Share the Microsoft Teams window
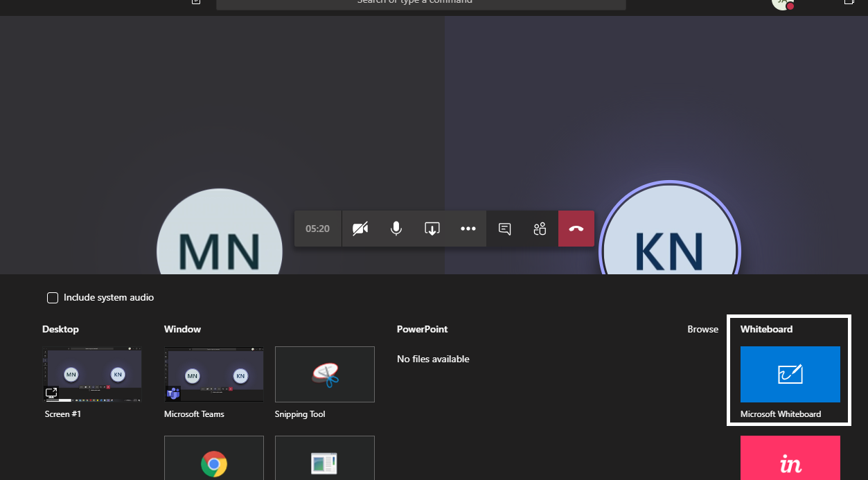The height and width of the screenshot is (480, 868). 214,375
